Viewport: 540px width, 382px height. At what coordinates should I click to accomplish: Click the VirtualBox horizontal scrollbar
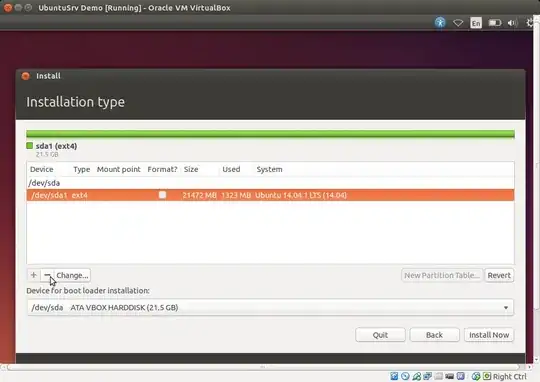click(263, 367)
